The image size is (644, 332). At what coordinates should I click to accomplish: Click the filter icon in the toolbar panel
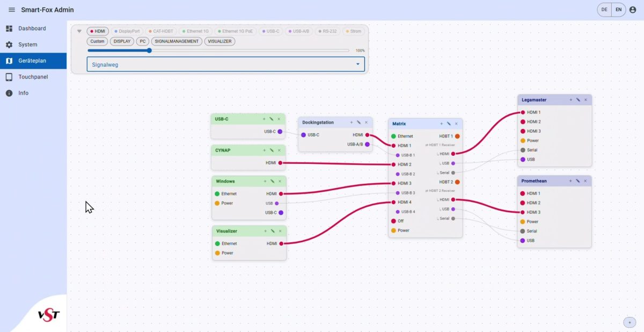pyautogui.click(x=79, y=31)
